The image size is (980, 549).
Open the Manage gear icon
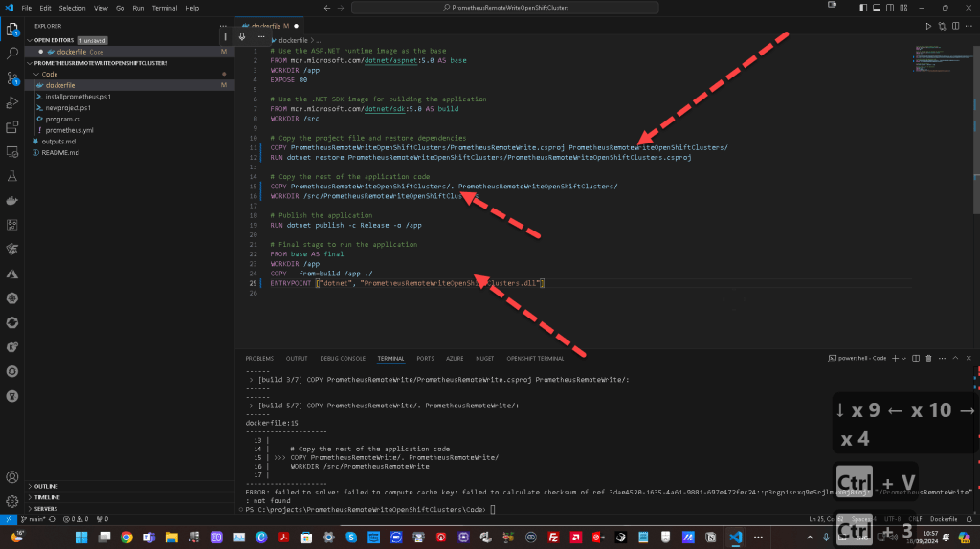click(11, 501)
